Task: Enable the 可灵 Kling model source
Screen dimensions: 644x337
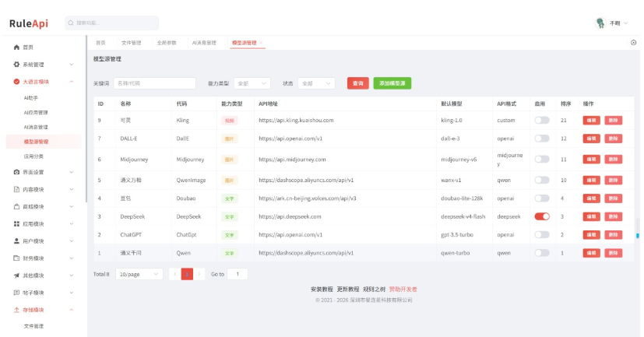Action: [x=542, y=121]
